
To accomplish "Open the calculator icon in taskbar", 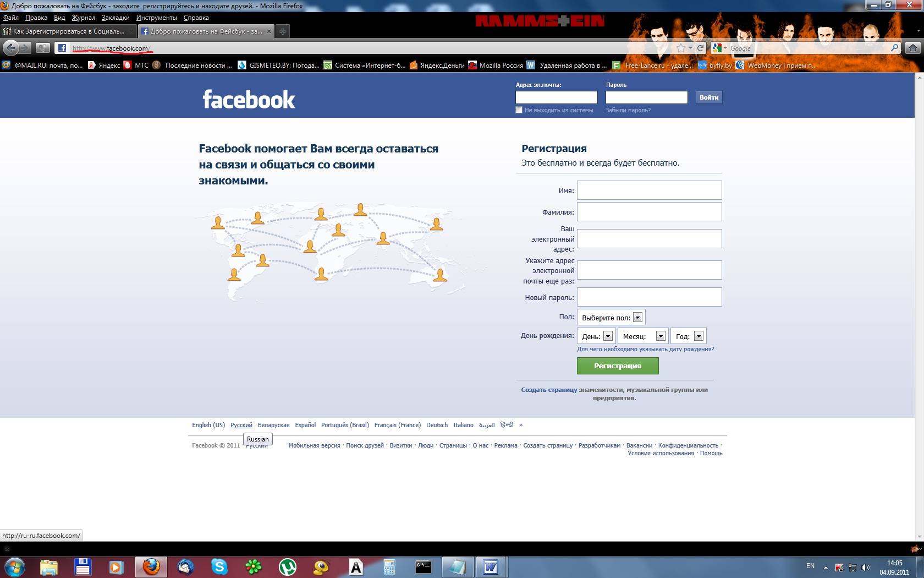I will [x=389, y=567].
